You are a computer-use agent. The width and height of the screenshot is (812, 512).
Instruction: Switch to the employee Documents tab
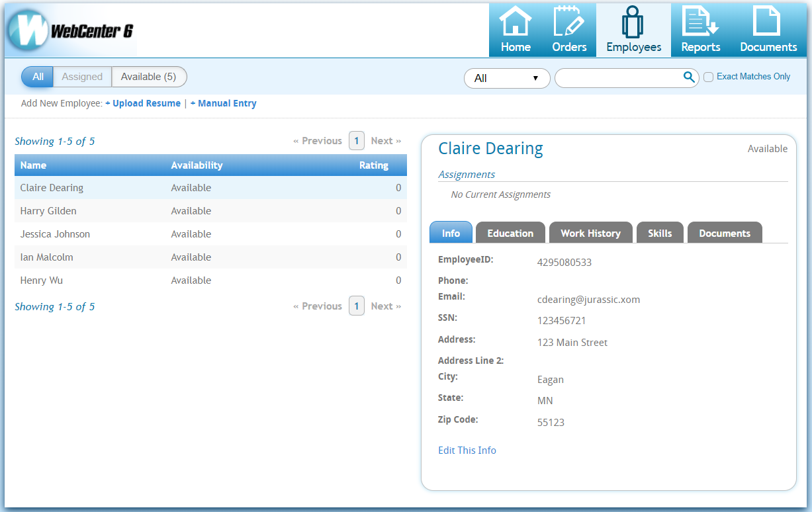[x=725, y=233]
